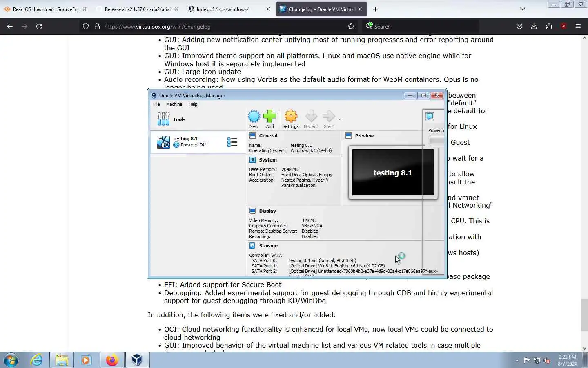
Task: Open a new Firefox tab
Action: 375,9
